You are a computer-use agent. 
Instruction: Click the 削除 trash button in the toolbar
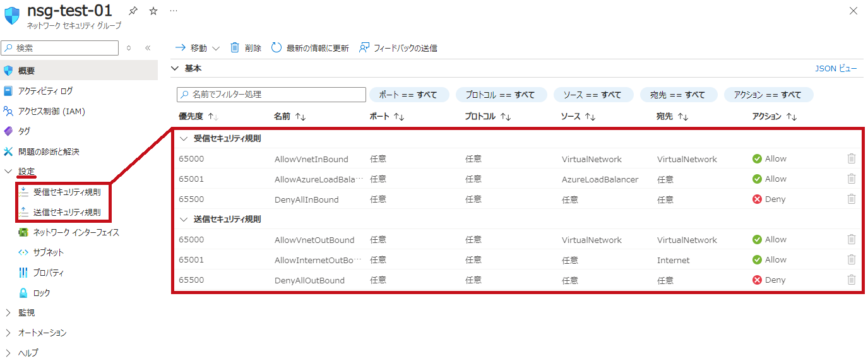pyautogui.click(x=246, y=48)
